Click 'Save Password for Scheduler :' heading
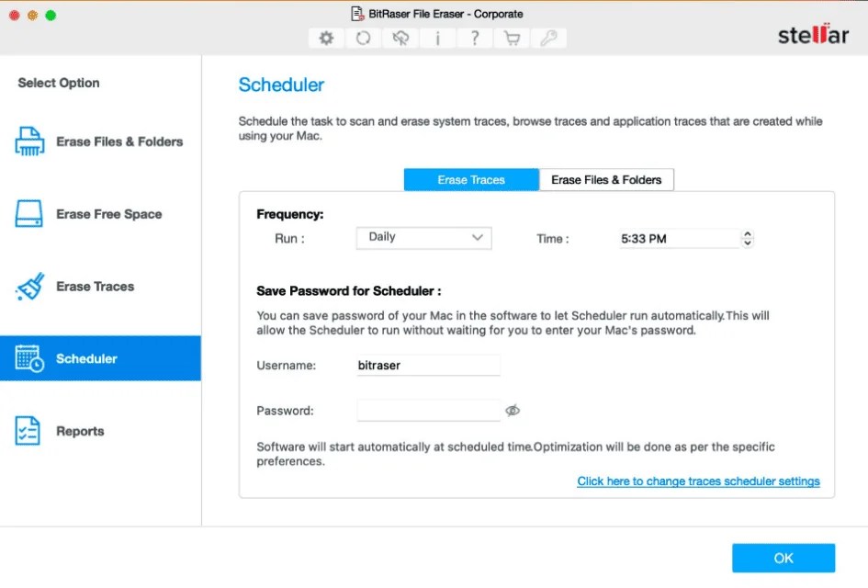The height and width of the screenshot is (588, 868). coord(349,290)
